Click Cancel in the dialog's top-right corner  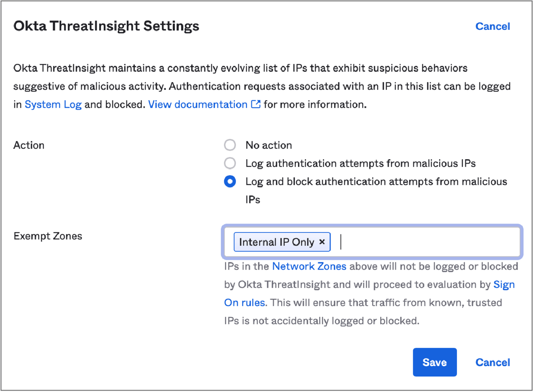click(x=492, y=26)
